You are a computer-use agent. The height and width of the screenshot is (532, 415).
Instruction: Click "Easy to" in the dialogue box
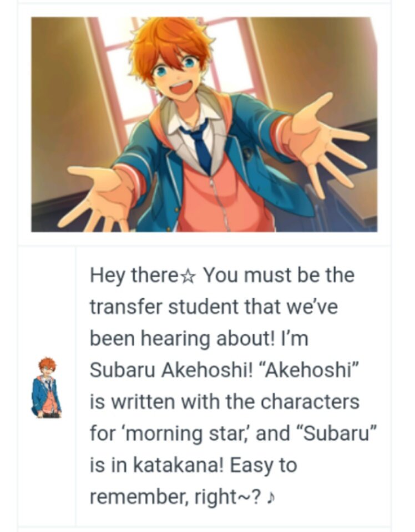(264, 466)
